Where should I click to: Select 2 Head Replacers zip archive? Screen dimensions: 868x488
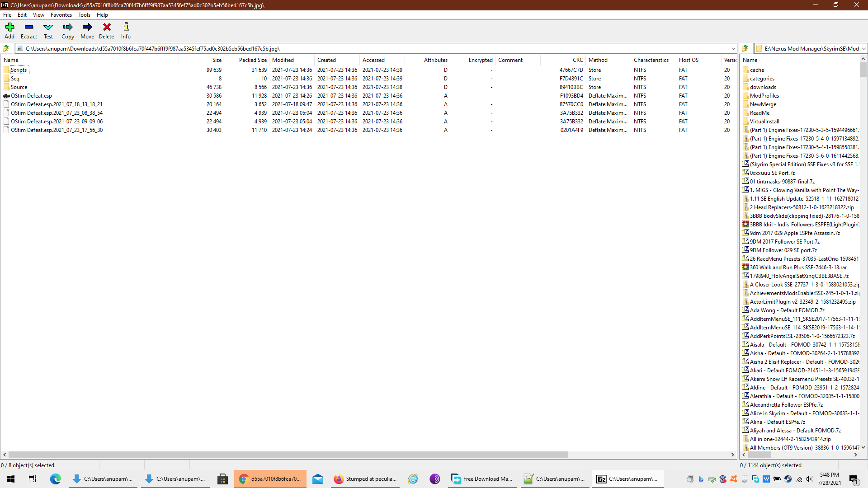click(x=802, y=207)
